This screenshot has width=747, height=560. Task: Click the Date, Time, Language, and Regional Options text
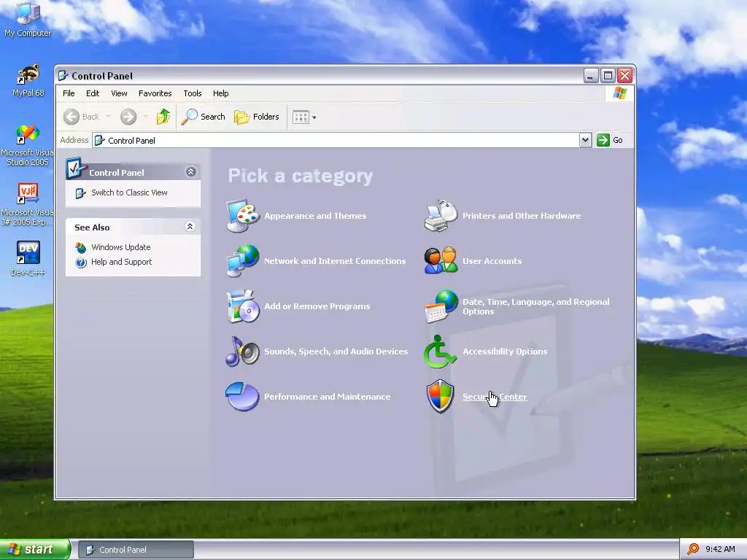click(x=536, y=307)
